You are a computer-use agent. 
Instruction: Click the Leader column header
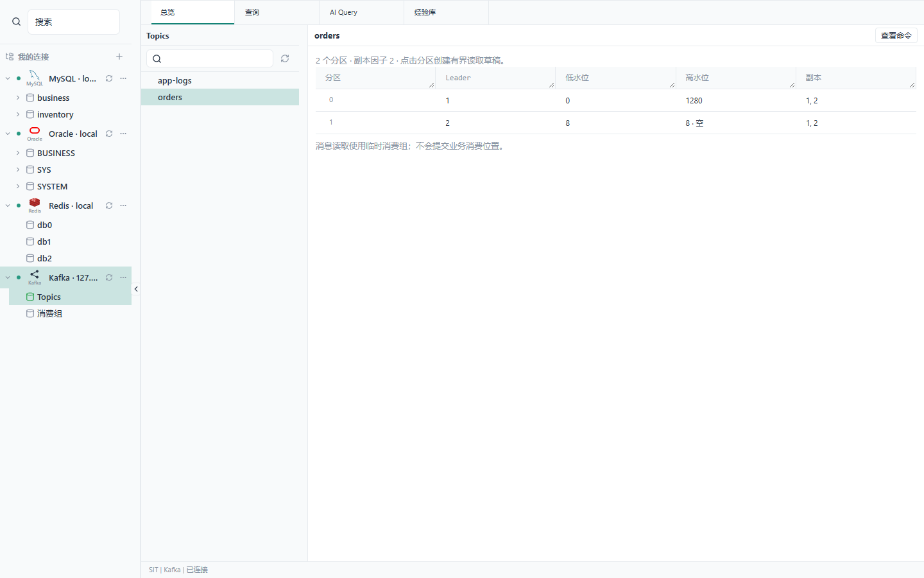(x=495, y=78)
